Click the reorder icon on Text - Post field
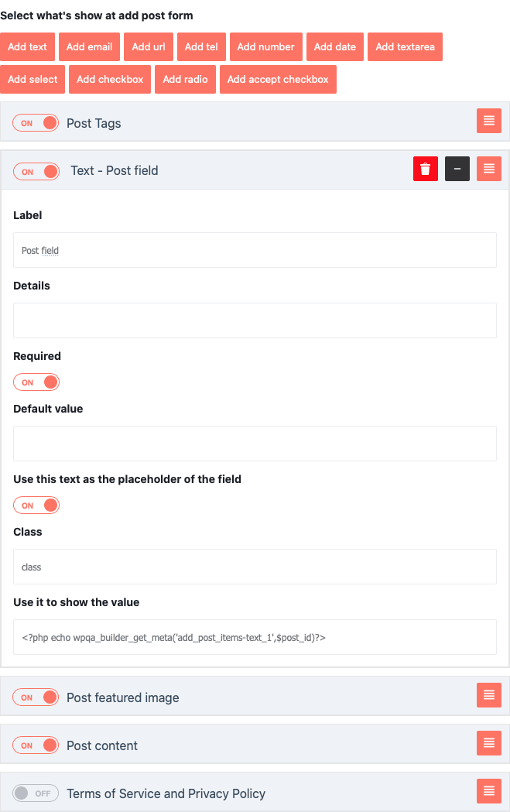Image resolution: width=510 pixels, height=812 pixels. (488, 169)
